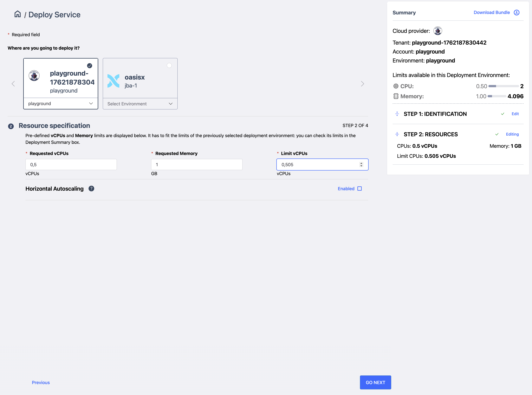Collapse Step 1 Identification section icon
Viewport: 532px width, 395px height.
(397, 114)
